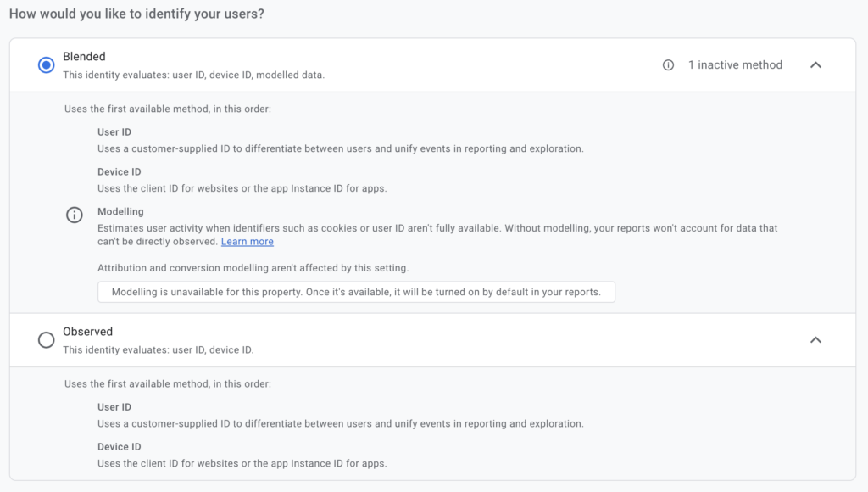The height and width of the screenshot is (492, 868).
Task: Click the 'Modelling is unavailable' notice box
Action: (356, 292)
